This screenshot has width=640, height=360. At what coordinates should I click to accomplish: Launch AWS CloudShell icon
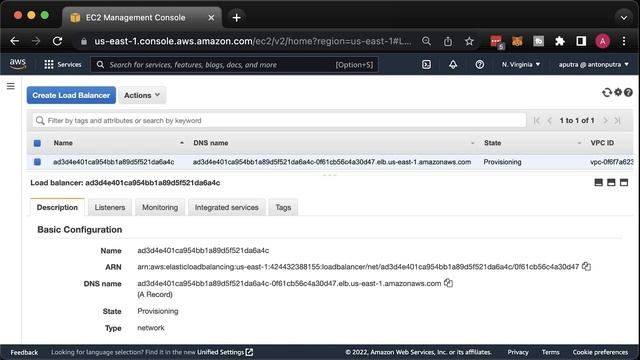(x=426, y=64)
